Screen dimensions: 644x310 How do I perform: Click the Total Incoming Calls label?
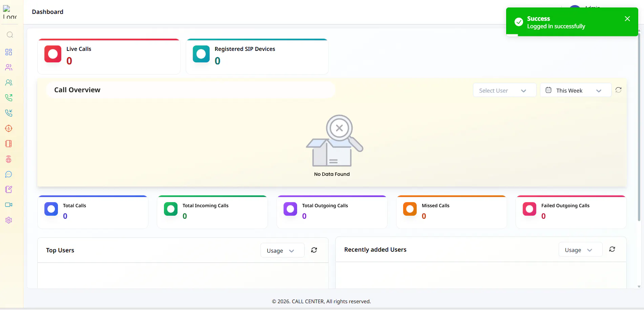pos(206,206)
